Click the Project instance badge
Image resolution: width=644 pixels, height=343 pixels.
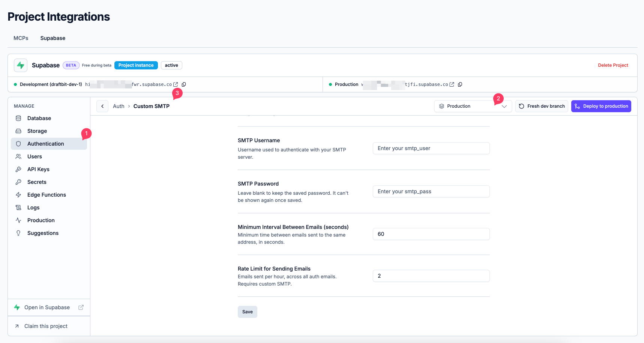[x=136, y=65]
